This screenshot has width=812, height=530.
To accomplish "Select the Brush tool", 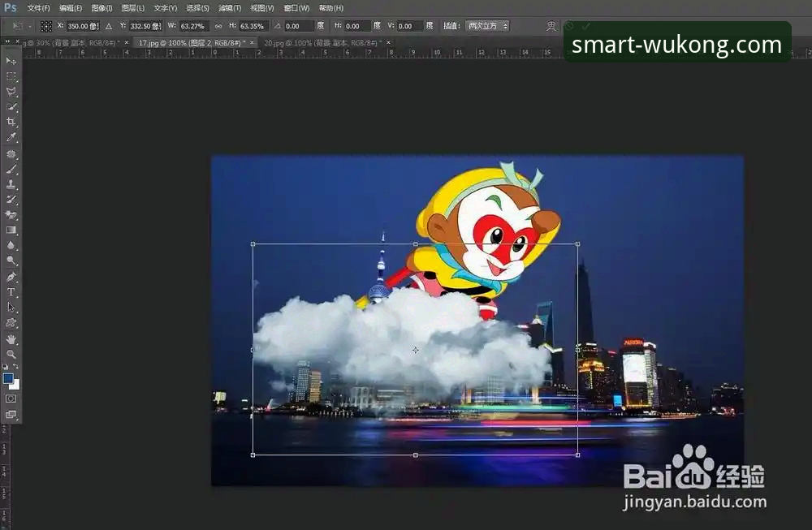I will click(11, 170).
